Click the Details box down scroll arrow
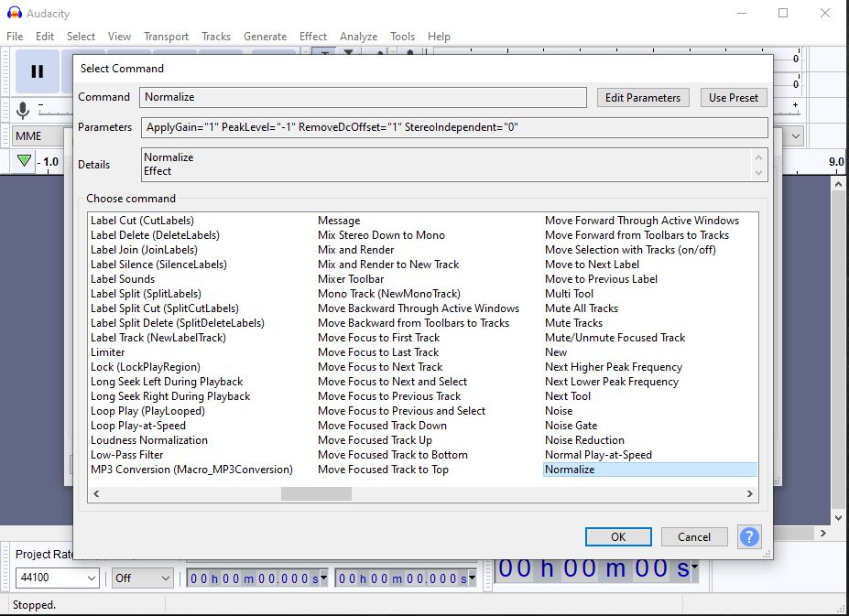This screenshot has height=616, width=849. [758, 173]
